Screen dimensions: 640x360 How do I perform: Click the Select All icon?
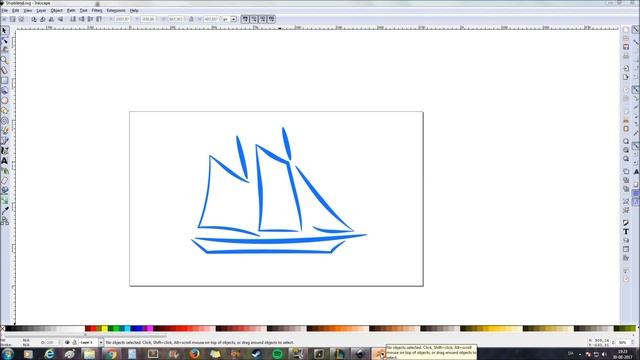click(x=4, y=19)
